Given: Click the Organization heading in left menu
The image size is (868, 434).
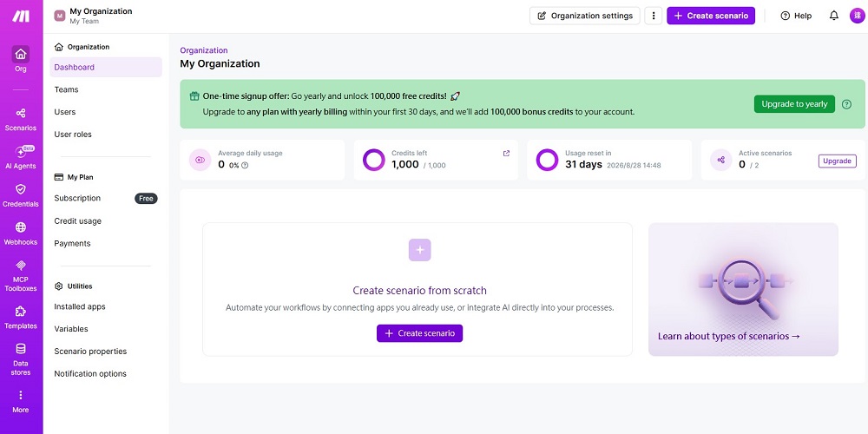Looking at the screenshot, I should click(82, 47).
